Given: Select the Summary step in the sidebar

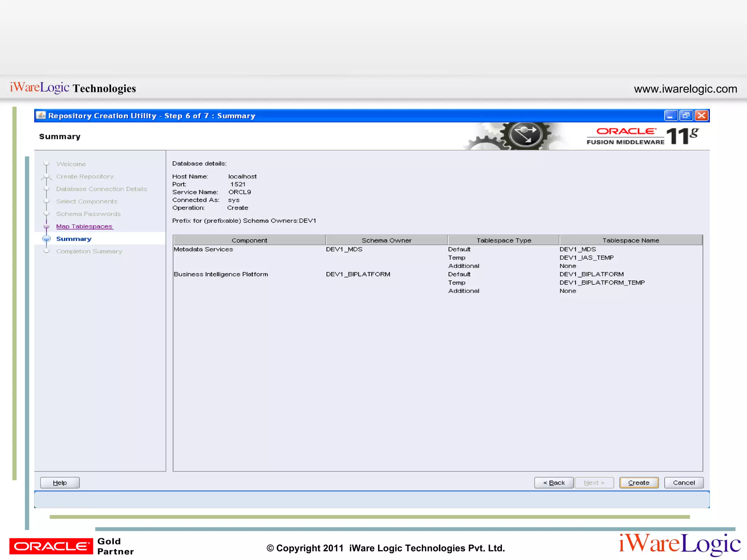Looking at the screenshot, I should click(74, 239).
